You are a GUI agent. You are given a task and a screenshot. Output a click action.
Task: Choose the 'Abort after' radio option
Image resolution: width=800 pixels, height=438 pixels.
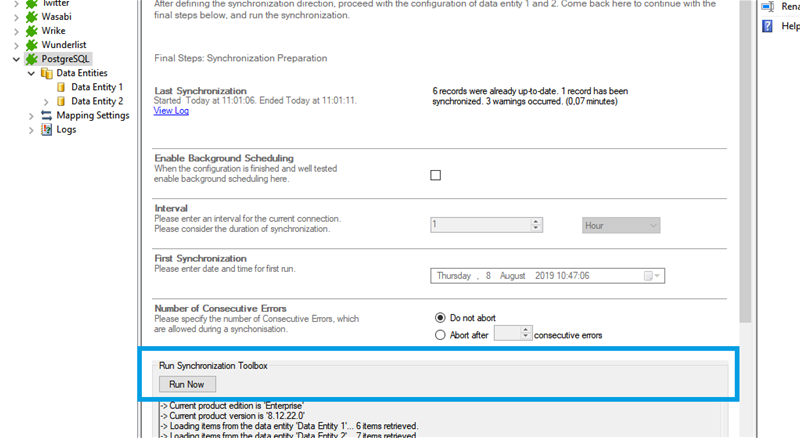(x=440, y=335)
